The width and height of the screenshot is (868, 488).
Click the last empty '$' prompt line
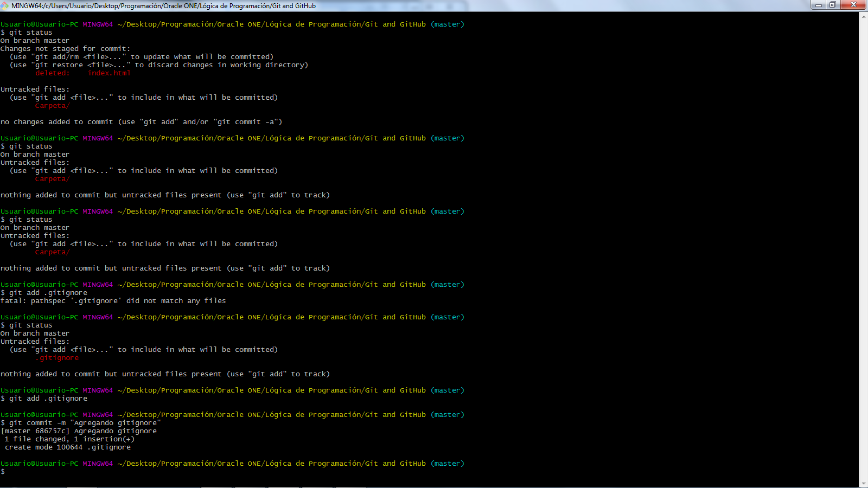point(3,472)
